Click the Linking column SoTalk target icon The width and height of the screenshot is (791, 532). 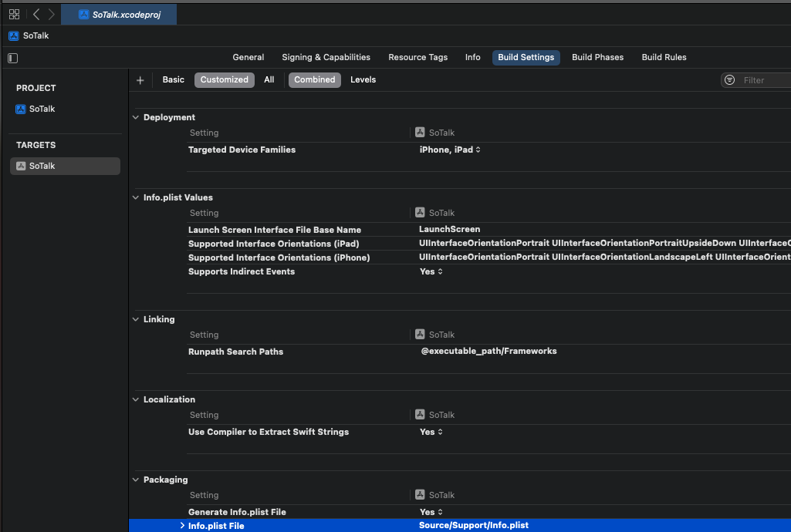[420, 334]
